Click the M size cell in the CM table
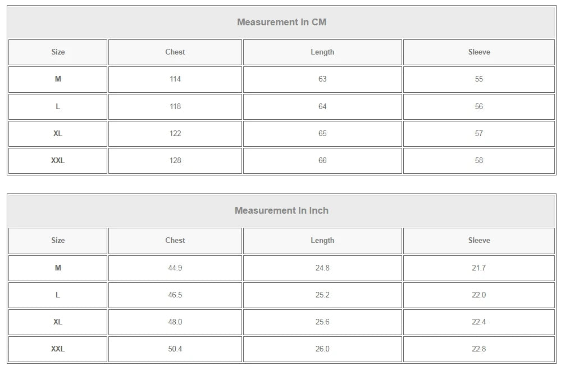 (58, 79)
